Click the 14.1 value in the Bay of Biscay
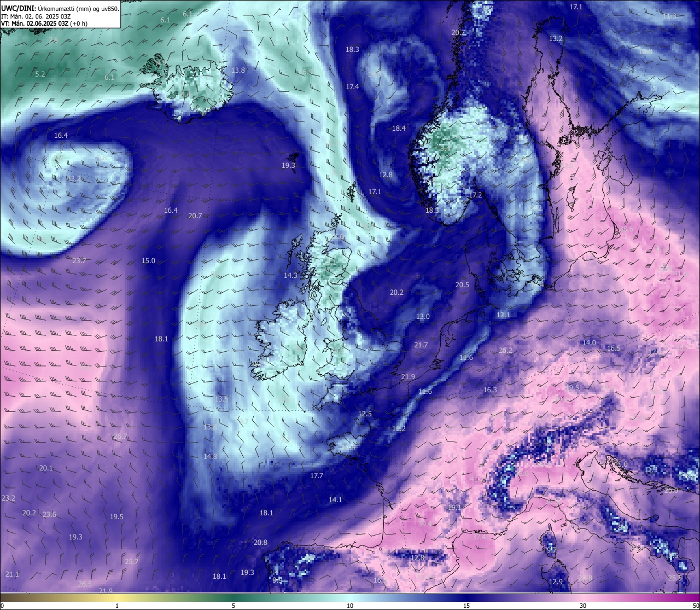Viewport: 700px width, 610px height. click(335, 499)
